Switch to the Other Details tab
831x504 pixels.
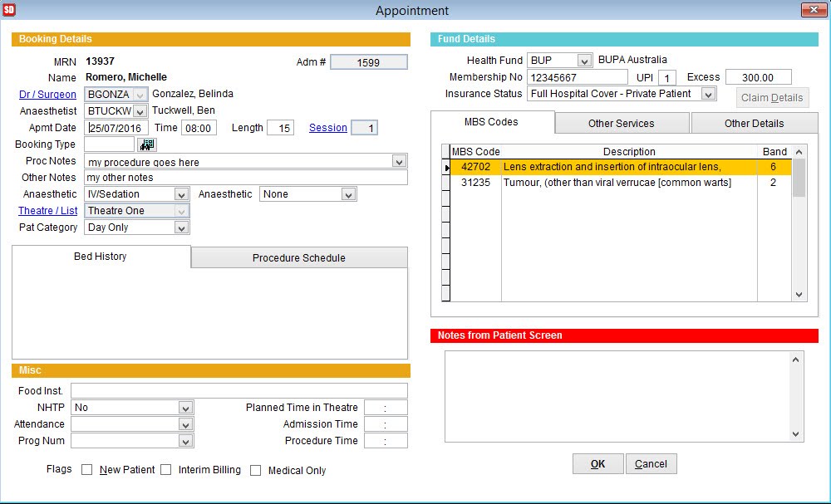tap(754, 124)
